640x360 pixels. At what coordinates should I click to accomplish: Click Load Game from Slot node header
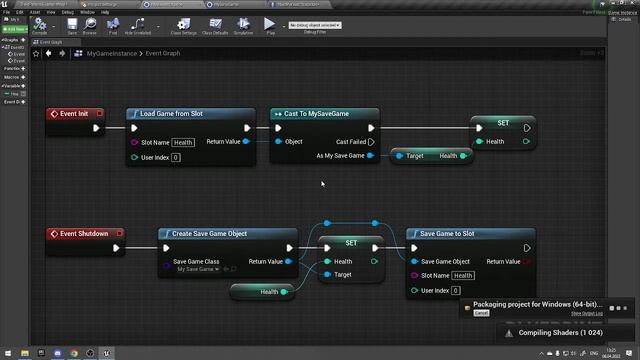(191, 113)
